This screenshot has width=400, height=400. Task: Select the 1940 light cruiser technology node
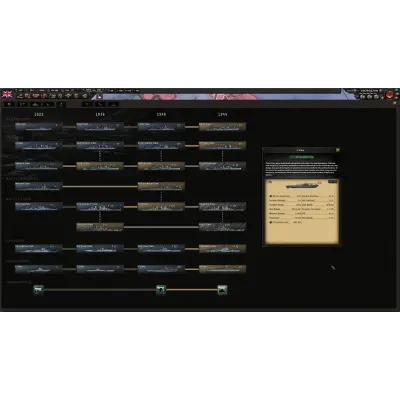click(x=161, y=146)
